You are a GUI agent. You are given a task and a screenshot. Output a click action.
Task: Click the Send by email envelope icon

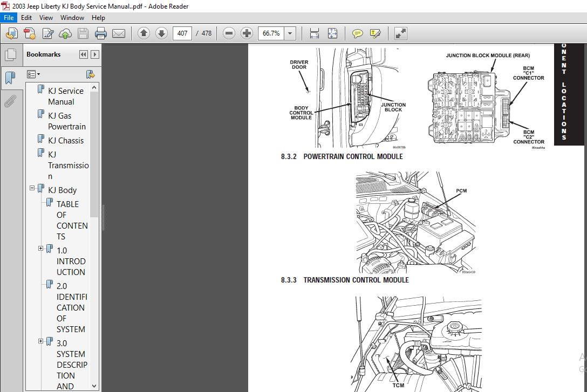tap(119, 33)
